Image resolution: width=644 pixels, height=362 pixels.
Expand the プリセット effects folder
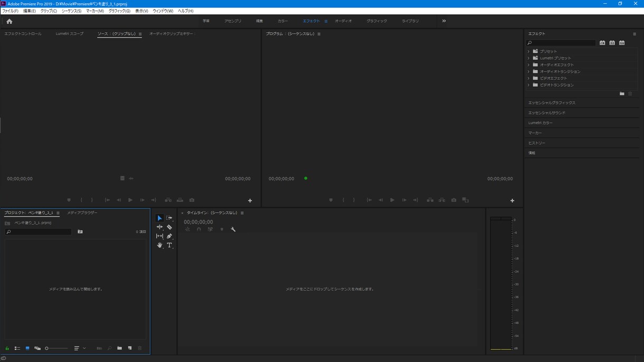coord(528,51)
